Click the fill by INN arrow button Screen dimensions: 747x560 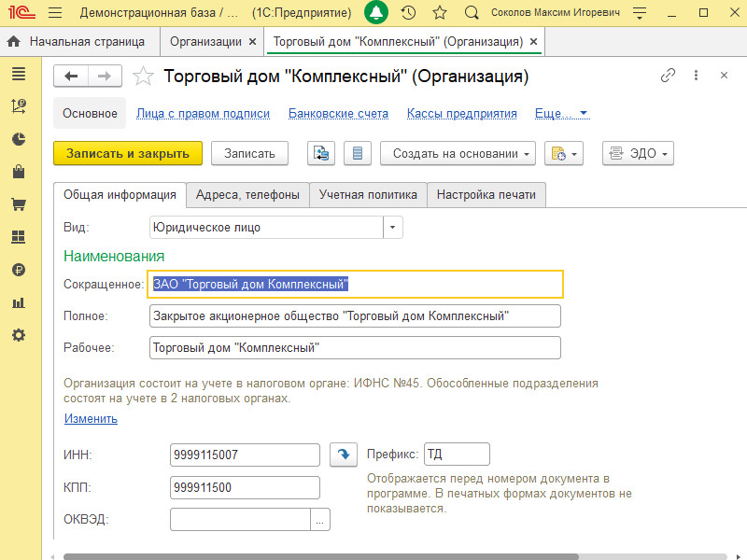click(x=344, y=455)
